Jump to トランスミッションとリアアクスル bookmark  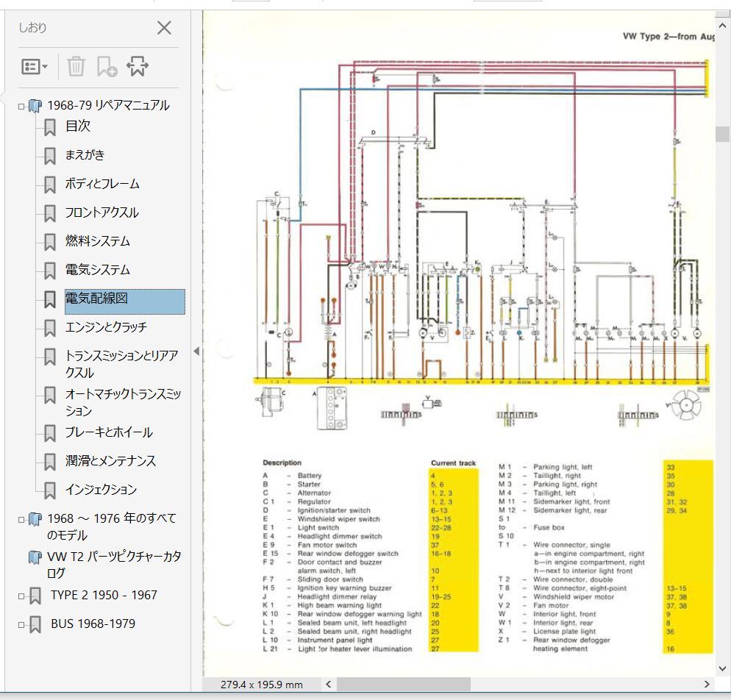(x=121, y=365)
